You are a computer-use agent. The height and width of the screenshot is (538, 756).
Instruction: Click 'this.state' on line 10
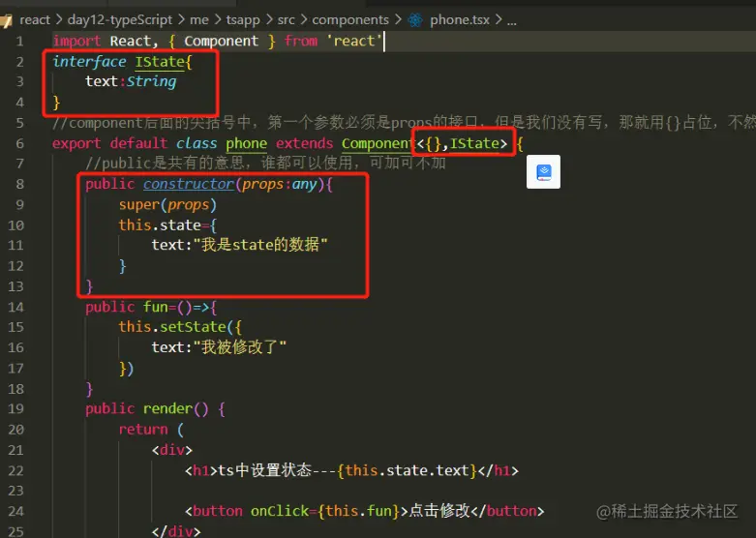coord(160,225)
